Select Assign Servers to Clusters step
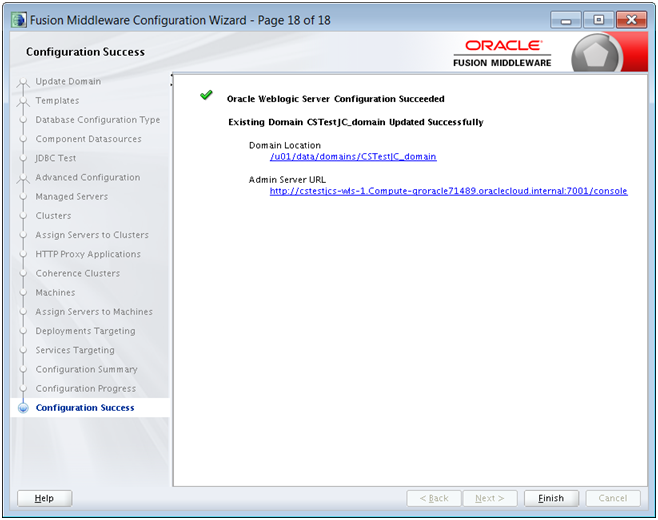This screenshot has height=520, width=658. (92, 235)
